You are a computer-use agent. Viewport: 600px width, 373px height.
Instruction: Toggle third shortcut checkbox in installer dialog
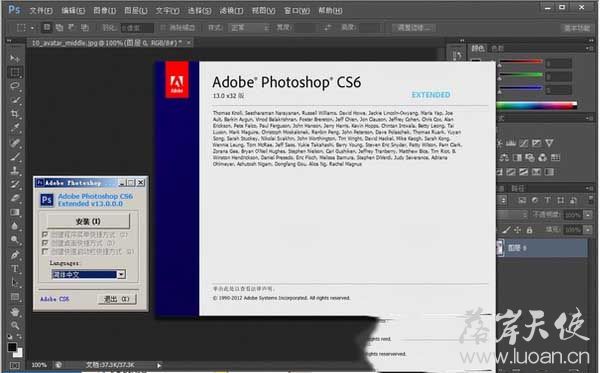[45, 251]
